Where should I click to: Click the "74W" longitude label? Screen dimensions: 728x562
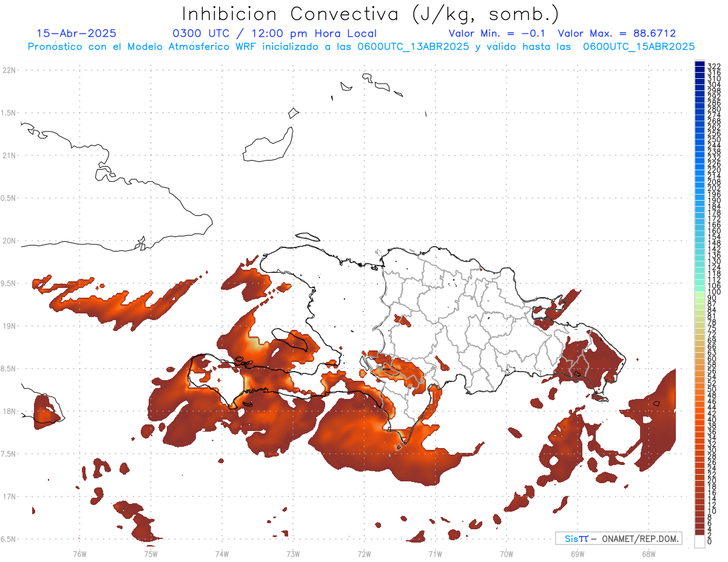point(221,554)
